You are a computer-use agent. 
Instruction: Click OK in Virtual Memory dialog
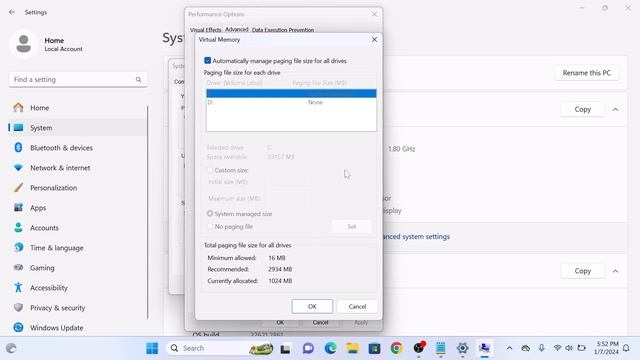[x=312, y=306]
